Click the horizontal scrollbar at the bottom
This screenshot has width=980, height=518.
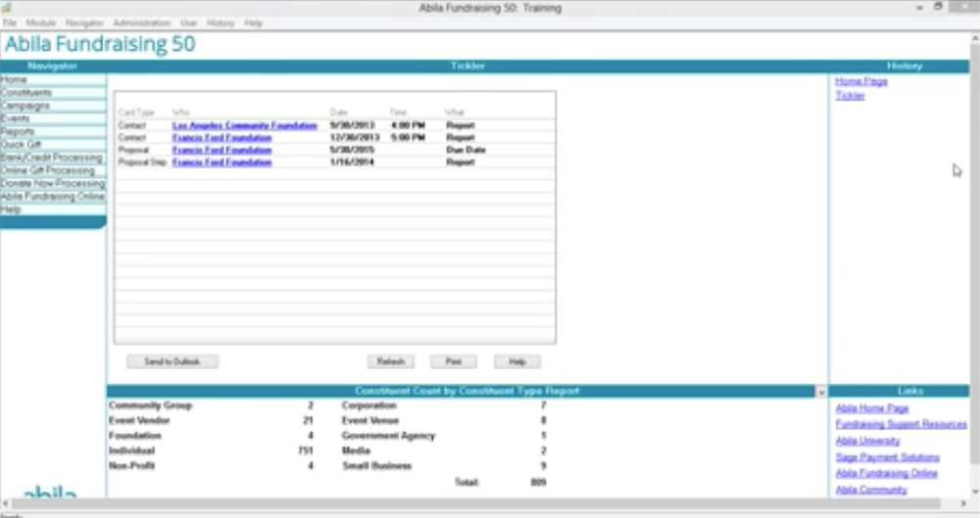click(x=475, y=503)
